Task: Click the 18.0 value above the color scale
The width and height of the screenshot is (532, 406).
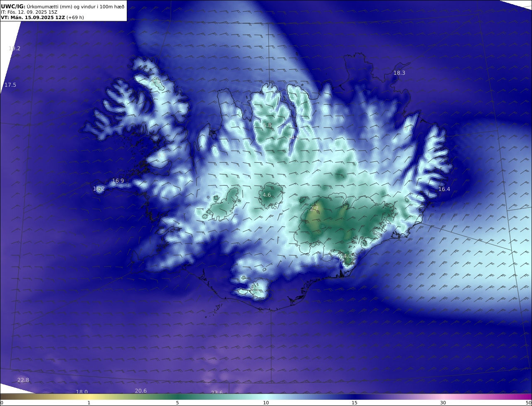Action: tap(82, 392)
